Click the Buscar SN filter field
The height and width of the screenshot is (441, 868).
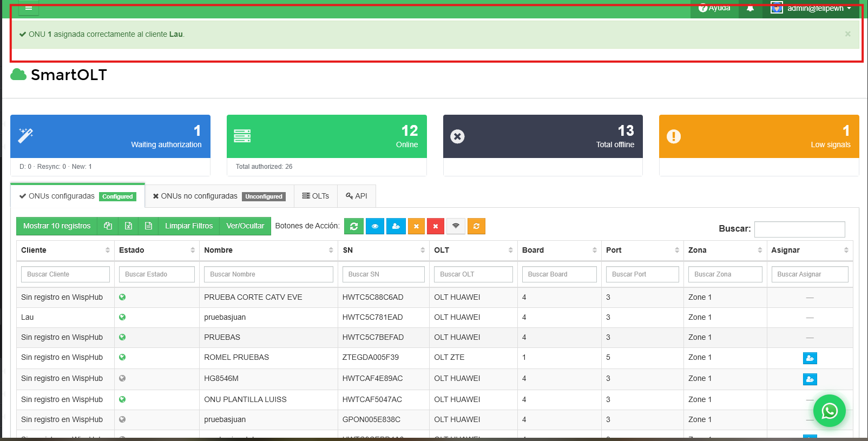click(384, 274)
